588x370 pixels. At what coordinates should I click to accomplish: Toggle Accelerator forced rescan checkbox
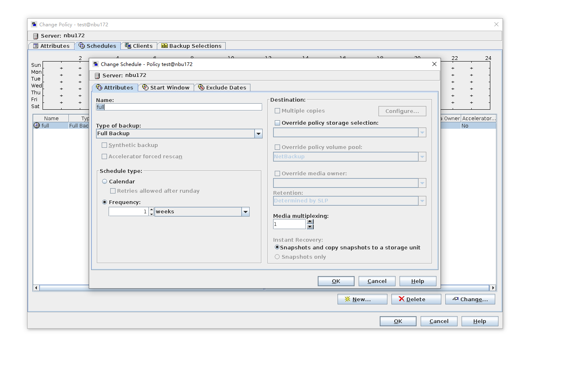(104, 156)
